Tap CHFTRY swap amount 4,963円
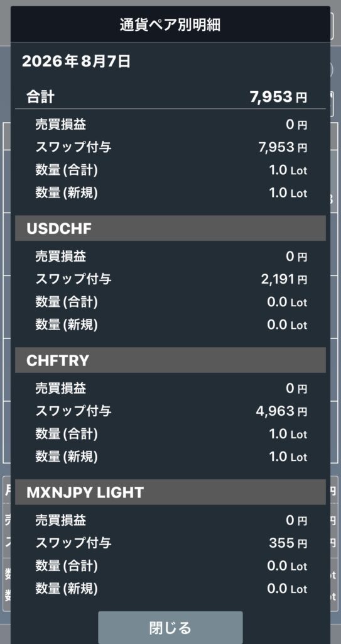 click(x=281, y=411)
